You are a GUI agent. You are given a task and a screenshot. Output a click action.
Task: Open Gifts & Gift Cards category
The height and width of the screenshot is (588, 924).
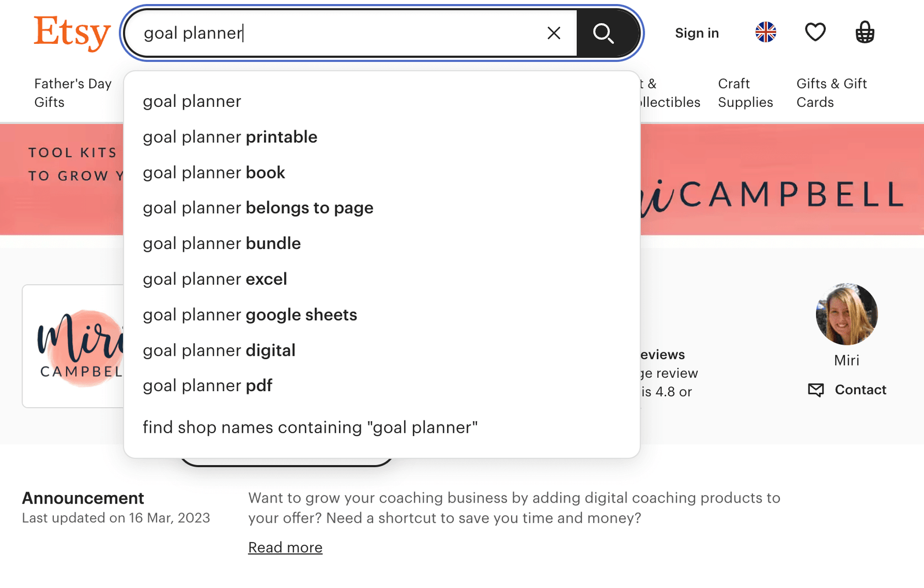831,93
